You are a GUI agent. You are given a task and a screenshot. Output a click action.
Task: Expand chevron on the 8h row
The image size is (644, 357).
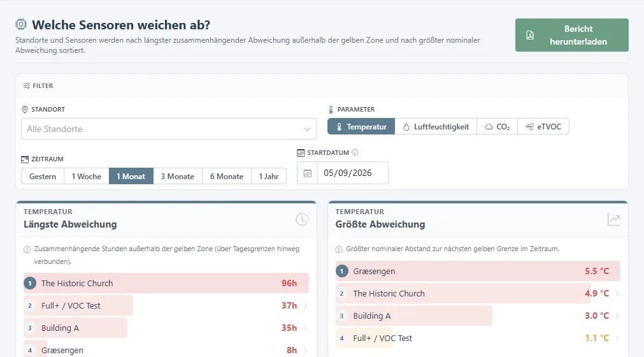pos(305,350)
